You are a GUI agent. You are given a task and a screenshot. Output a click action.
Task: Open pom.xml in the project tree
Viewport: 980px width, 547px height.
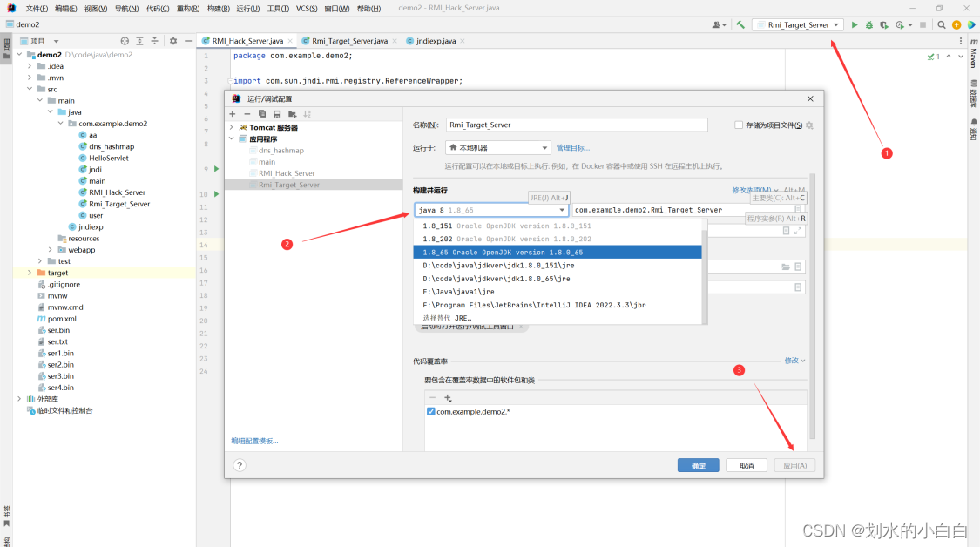coord(62,319)
